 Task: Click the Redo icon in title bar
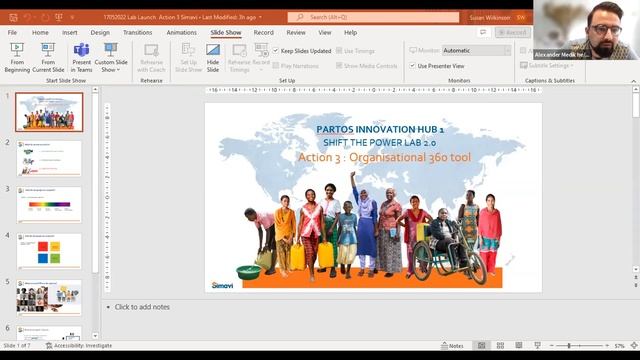coord(45,17)
